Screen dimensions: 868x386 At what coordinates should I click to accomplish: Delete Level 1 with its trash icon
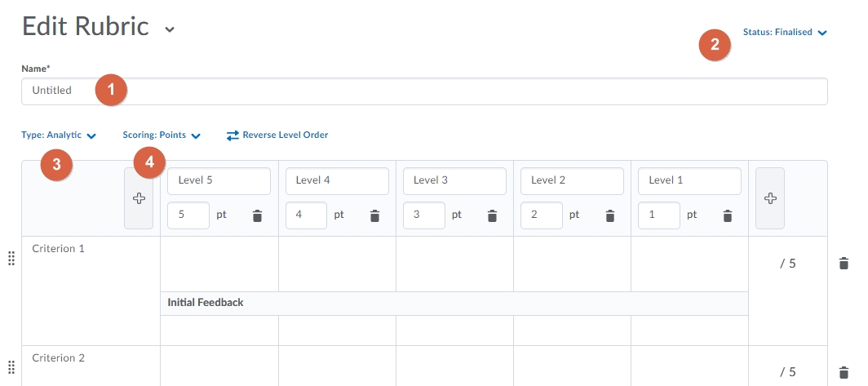(x=728, y=216)
